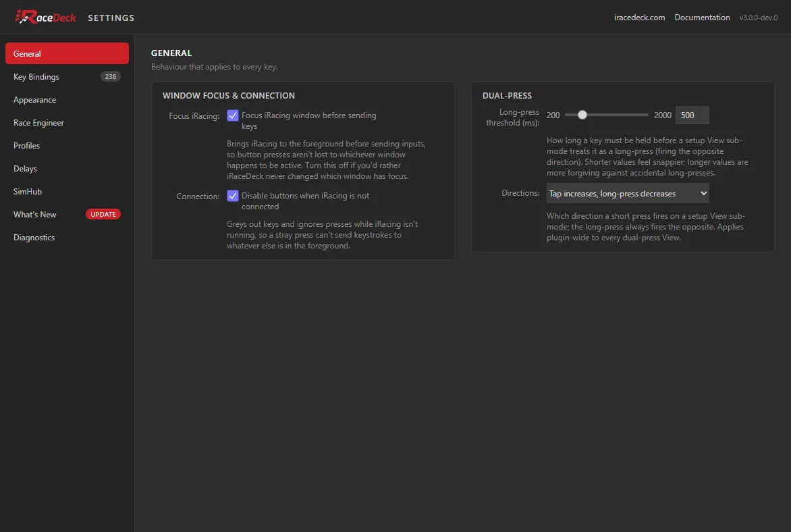The height and width of the screenshot is (532, 791).
Task: Toggle Disable buttons when not connected checkbox
Action: pyautogui.click(x=233, y=196)
